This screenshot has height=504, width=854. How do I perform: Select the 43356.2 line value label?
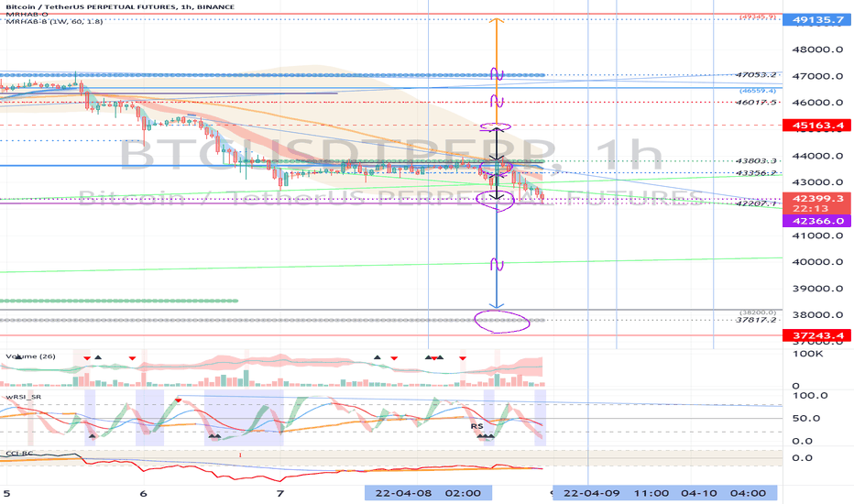coord(755,172)
